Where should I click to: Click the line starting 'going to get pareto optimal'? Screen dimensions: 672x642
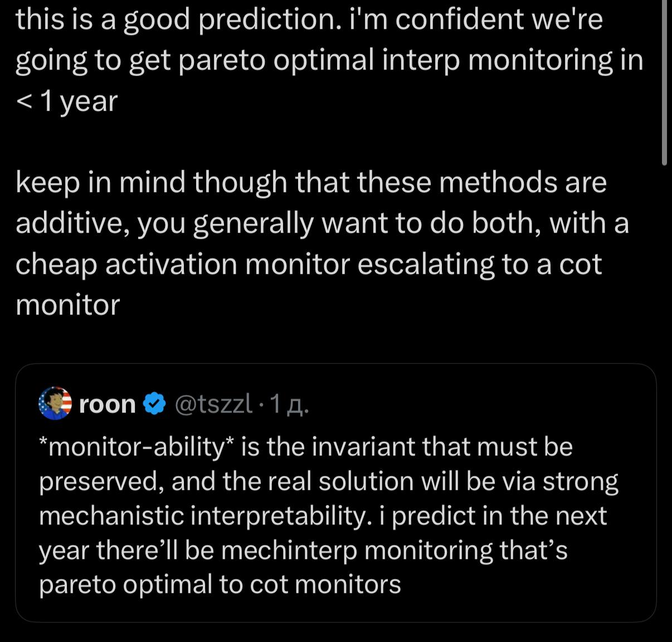click(x=329, y=60)
